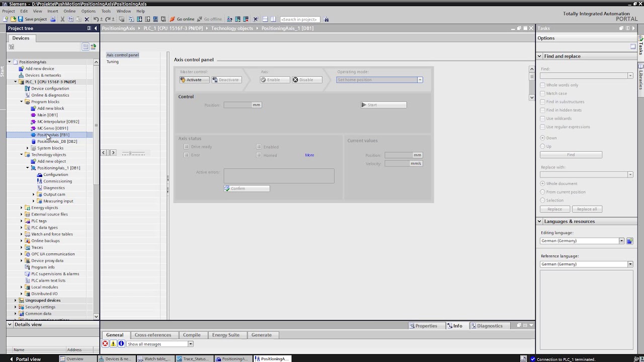This screenshot has width=644, height=362.
Task: Click the Undo arrow icon
Action: pos(96,19)
